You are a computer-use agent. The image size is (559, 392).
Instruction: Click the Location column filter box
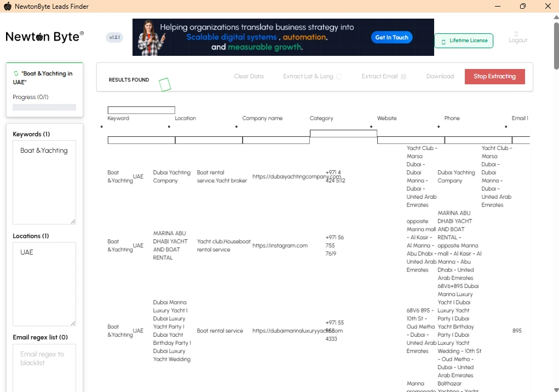coord(209,140)
